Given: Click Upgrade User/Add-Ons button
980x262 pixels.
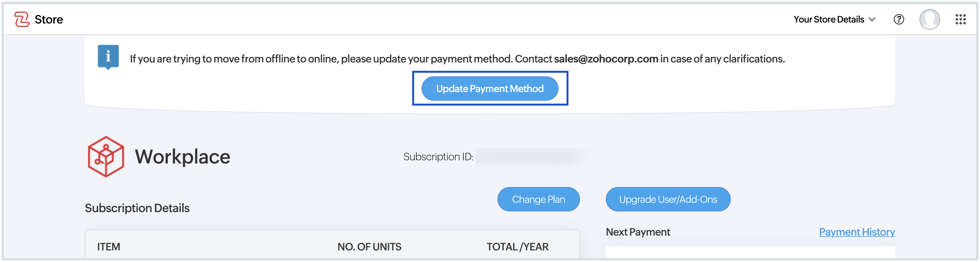Looking at the screenshot, I should (668, 199).
